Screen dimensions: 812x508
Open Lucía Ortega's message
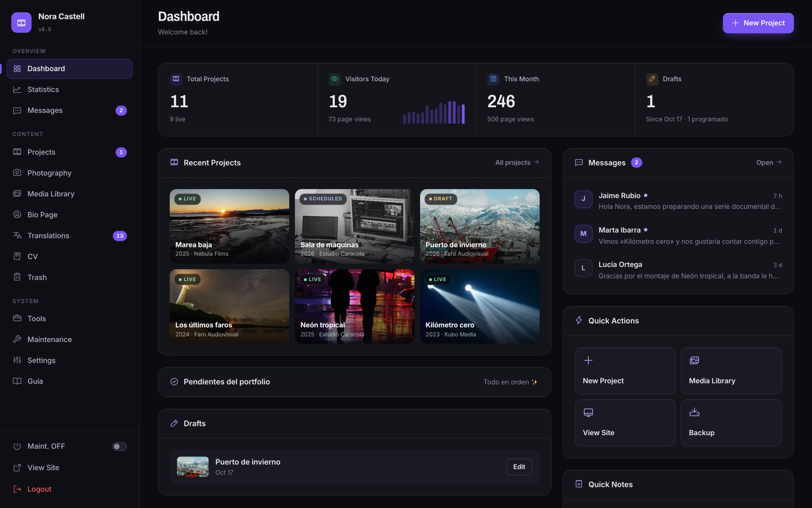[x=678, y=270]
